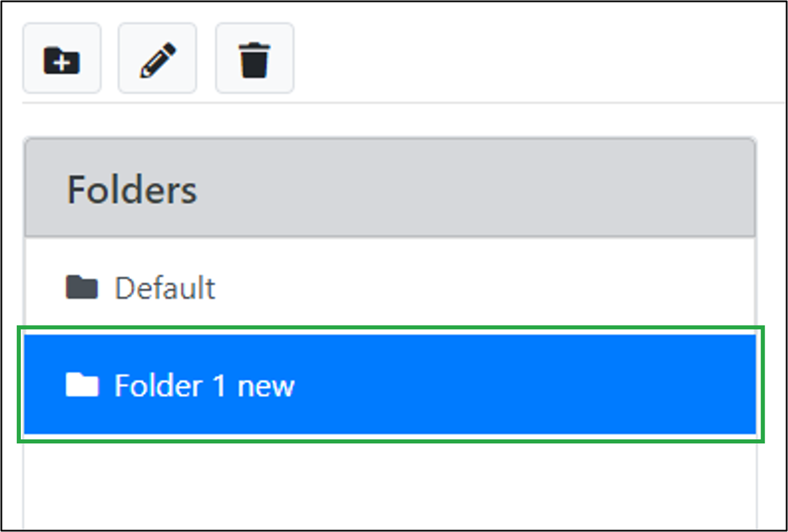
Task: Click the empty area below the folder list
Action: 389,484
